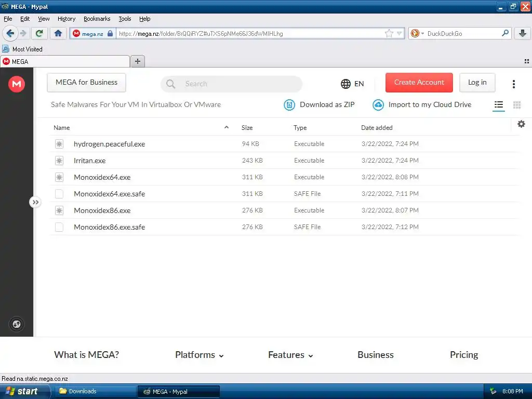Click the browser Forward arrow button

23,33
